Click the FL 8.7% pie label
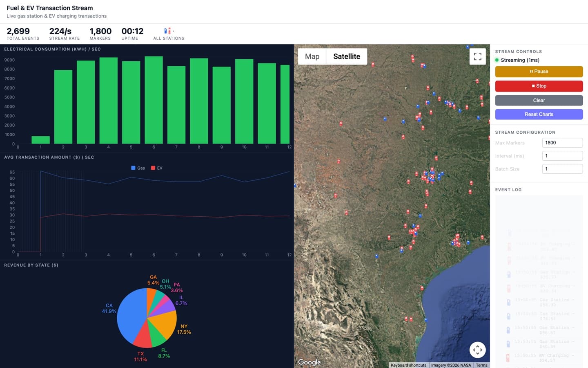The width and height of the screenshot is (588, 368). pyautogui.click(x=164, y=353)
